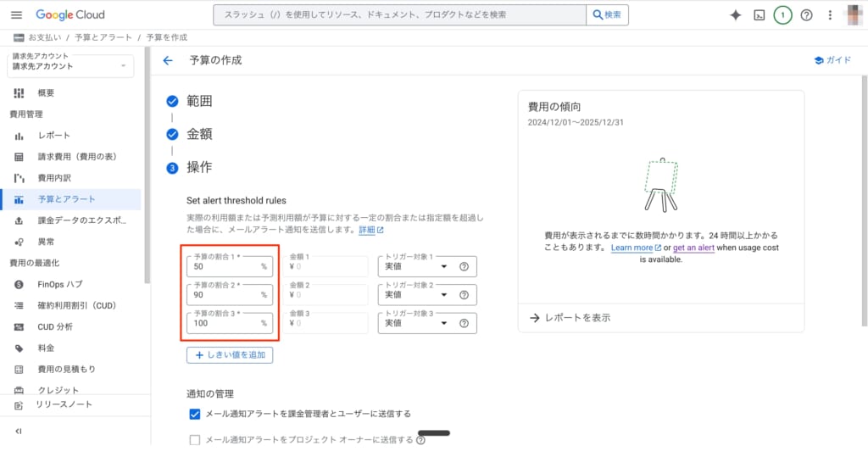Click help icon beside トリガー対象 3

pyautogui.click(x=464, y=323)
